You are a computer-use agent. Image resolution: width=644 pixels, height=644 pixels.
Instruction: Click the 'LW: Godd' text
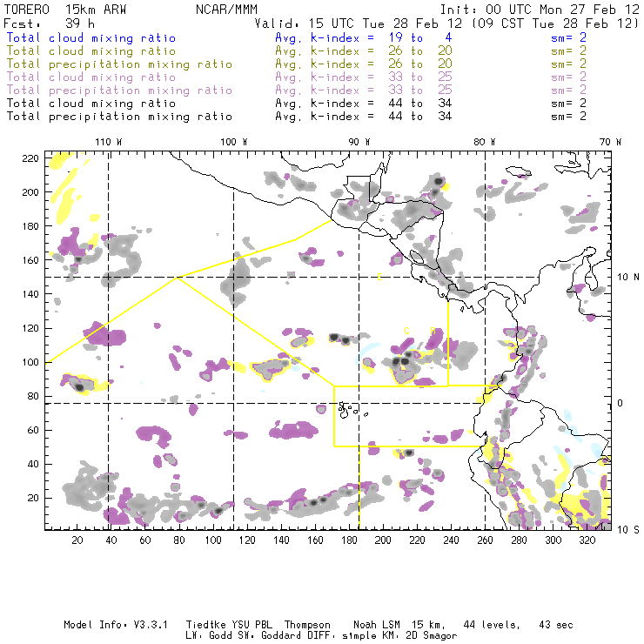click(210, 635)
